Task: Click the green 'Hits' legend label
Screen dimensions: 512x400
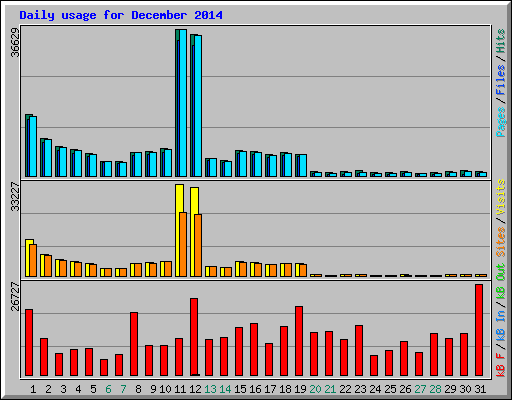Action: (x=500, y=41)
